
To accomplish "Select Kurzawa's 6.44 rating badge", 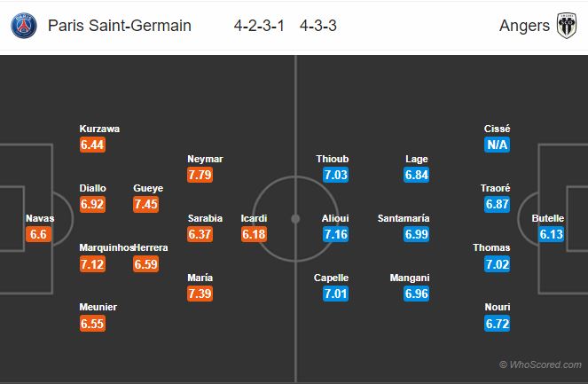I will (92, 145).
